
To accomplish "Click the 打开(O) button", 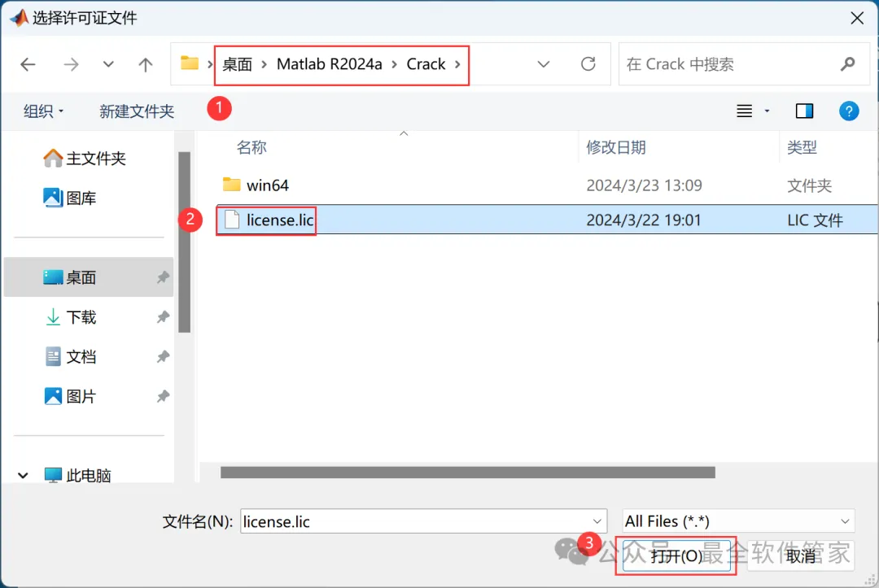I will pyautogui.click(x=676, y=555).
